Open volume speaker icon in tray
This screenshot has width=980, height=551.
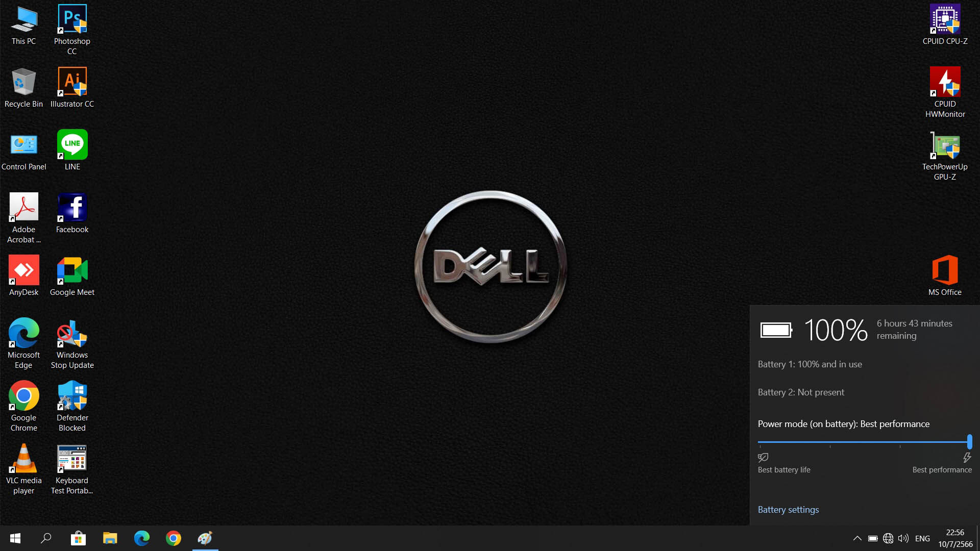click(x=903, y=538)
